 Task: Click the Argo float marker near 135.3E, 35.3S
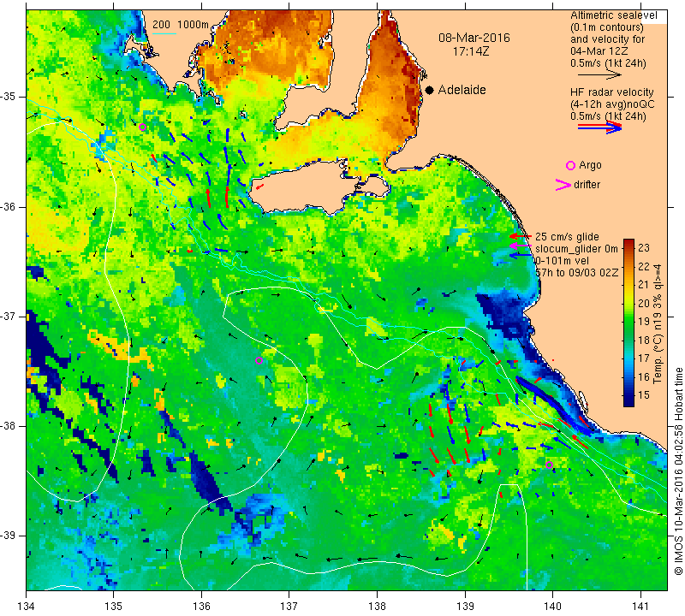142,127
